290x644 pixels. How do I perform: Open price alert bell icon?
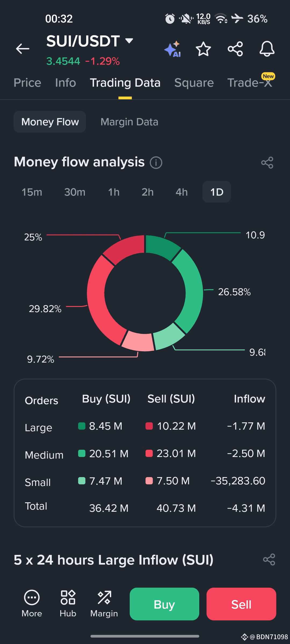267,49
